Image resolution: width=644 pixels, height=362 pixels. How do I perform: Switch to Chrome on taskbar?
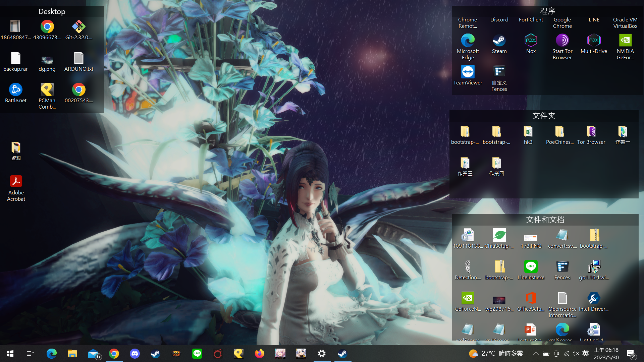pos(114,354)
